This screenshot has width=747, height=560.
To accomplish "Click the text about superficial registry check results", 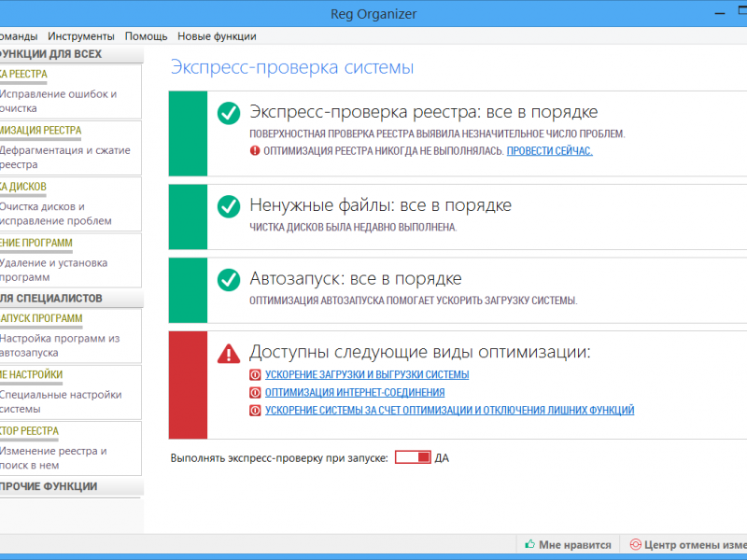I will click(x=437, y=133).
